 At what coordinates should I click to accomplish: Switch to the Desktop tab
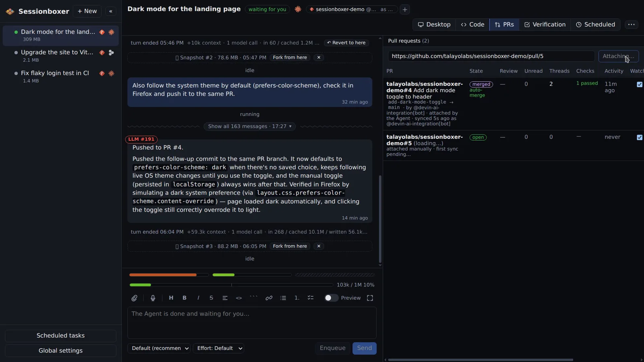coord(434,25)
